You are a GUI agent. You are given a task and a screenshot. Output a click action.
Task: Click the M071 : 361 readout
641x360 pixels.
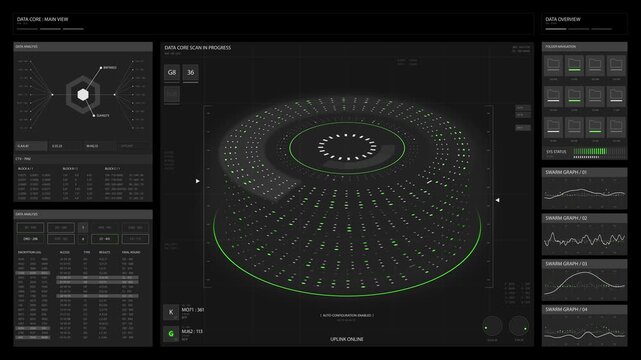coord(193,310)
